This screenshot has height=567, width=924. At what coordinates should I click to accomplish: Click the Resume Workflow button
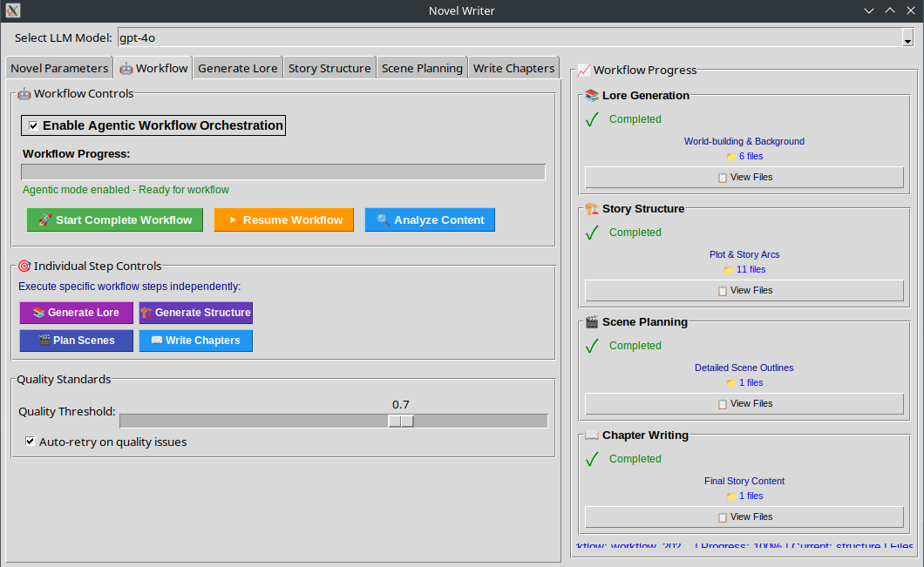click(284, 219)
